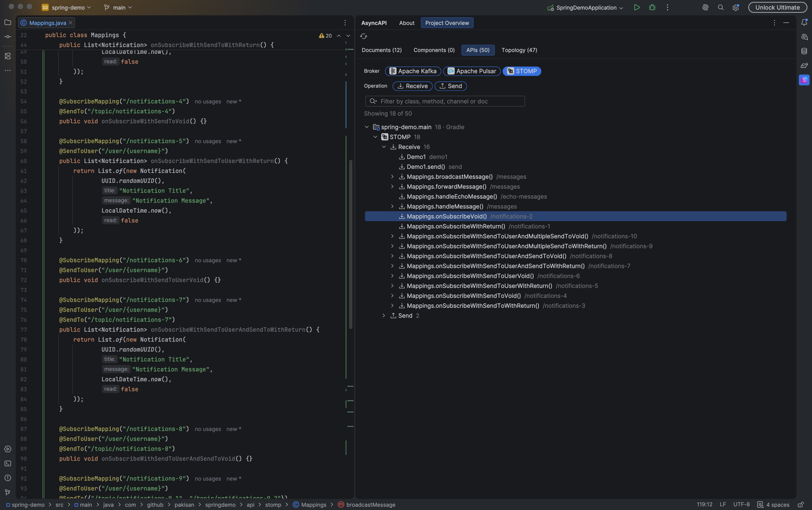The width and height of the screenshot is (812, 510).
Task: Show more tool windows ellipsis in left sidebar
Action: tap(8, 70)
